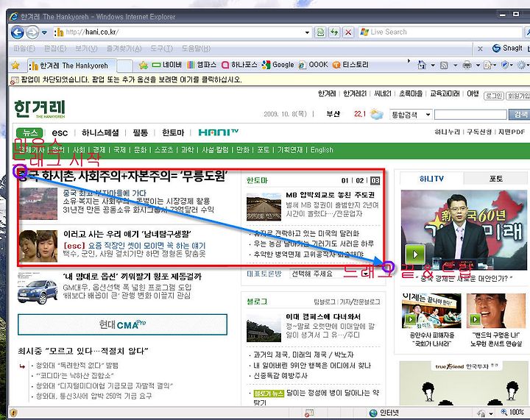Open the 스포츠 category in green menu
530x420 pixels.
click(x=163, y=150)
